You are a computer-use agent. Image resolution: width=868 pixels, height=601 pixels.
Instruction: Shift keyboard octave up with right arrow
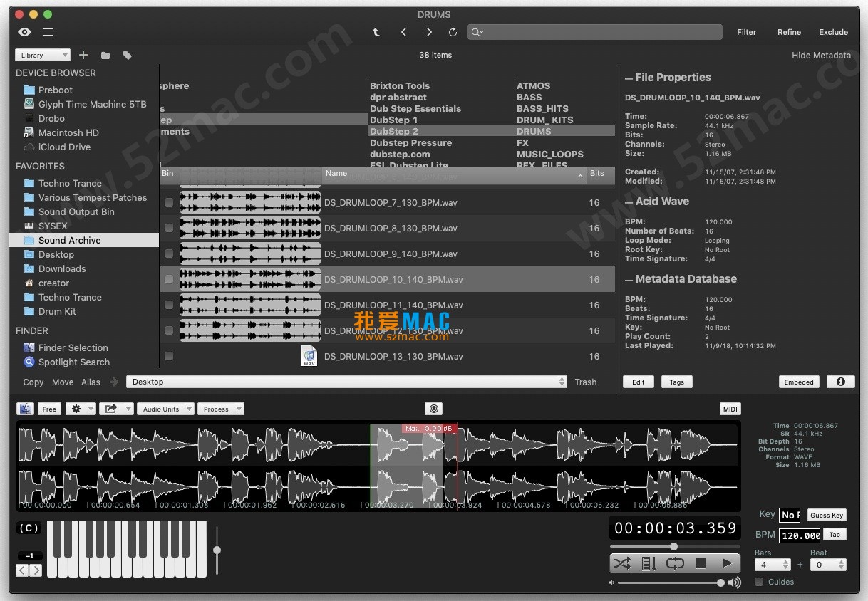click(x=36, y=570)
